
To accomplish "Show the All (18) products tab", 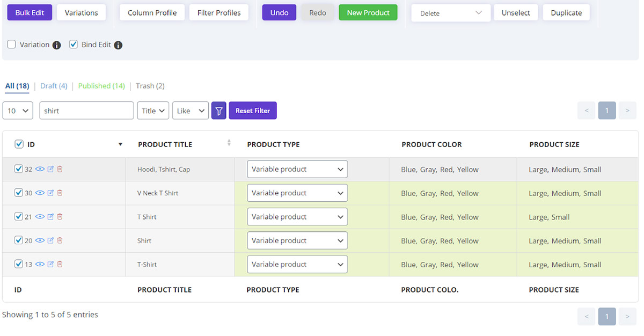I will click(17, 86).
